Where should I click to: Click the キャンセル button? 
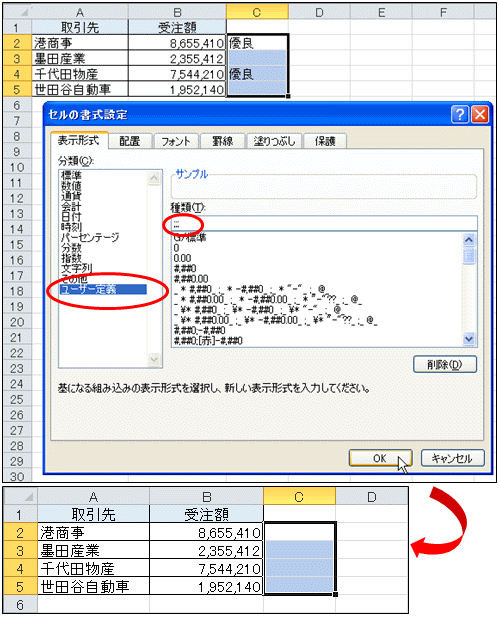(x=452, y=458)
